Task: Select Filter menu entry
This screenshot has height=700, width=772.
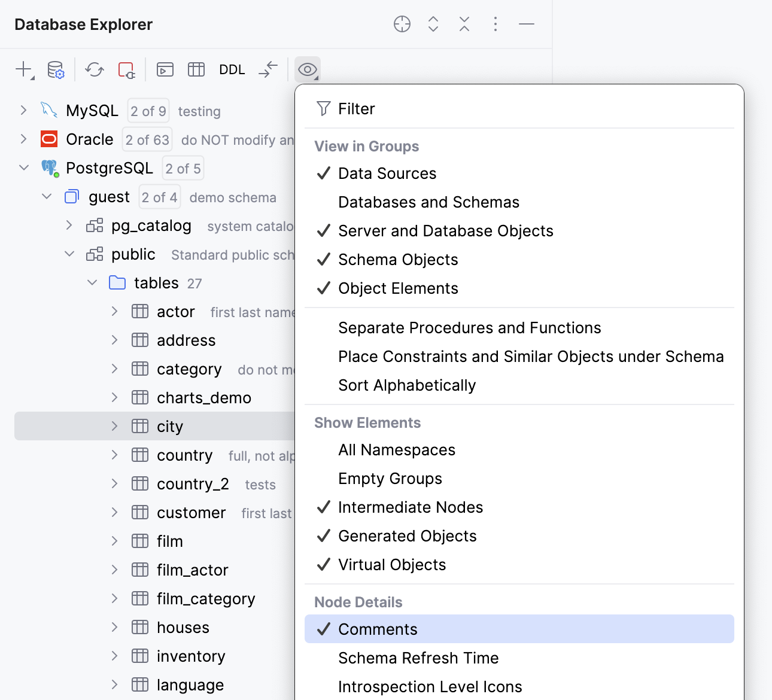Action: click(x=356, y=109)
